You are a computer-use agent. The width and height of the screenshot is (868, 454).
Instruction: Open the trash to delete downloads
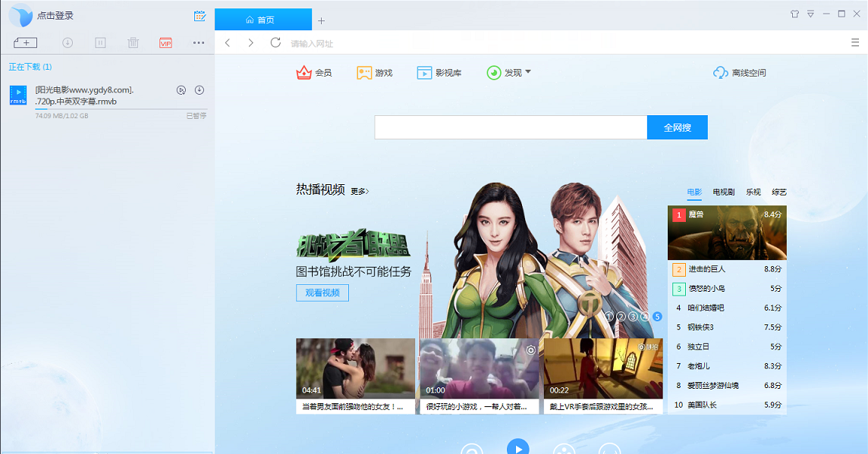pos(133,43)
